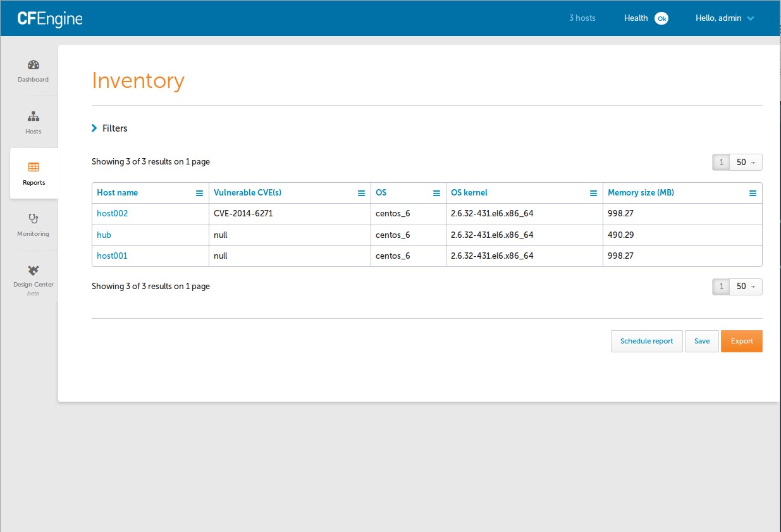781x532 pixels.
Task: Open the Host name column options icon
Action: [x=200, y=193]
